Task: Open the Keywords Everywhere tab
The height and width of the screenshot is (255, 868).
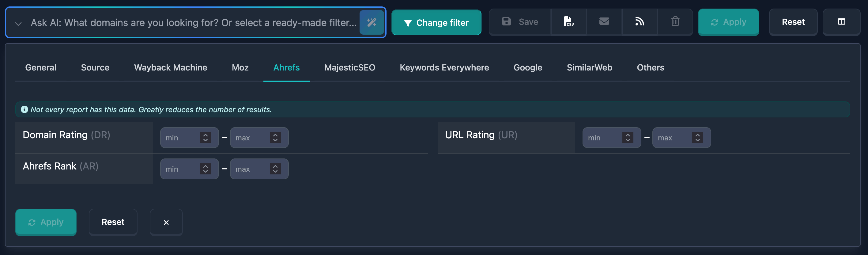Action: (444, 67)
